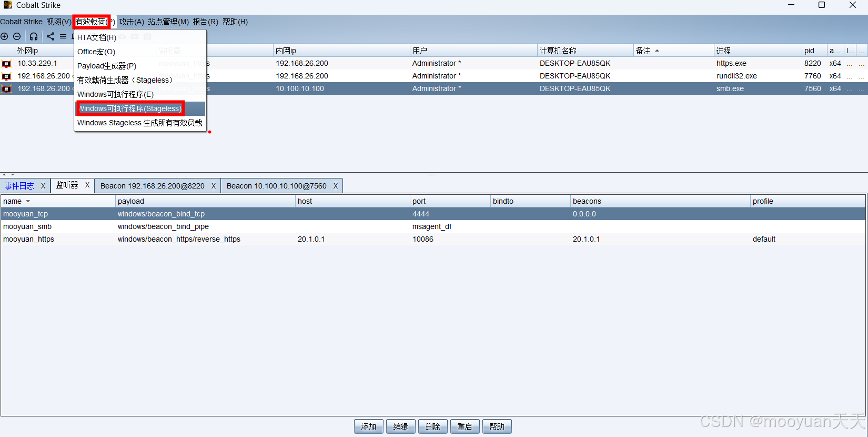
Task: Open the 报告(R) menu
Action: coord(205,22)
